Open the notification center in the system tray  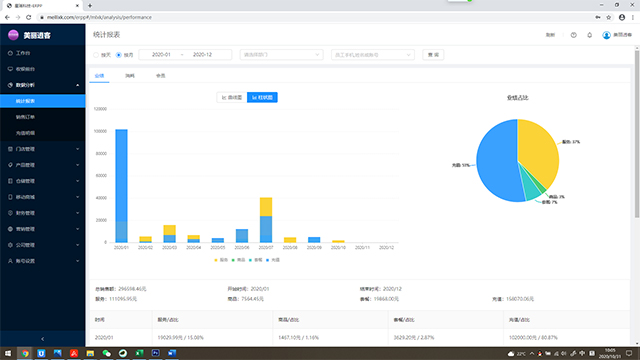pyautogui.click(x=629, y=353)
